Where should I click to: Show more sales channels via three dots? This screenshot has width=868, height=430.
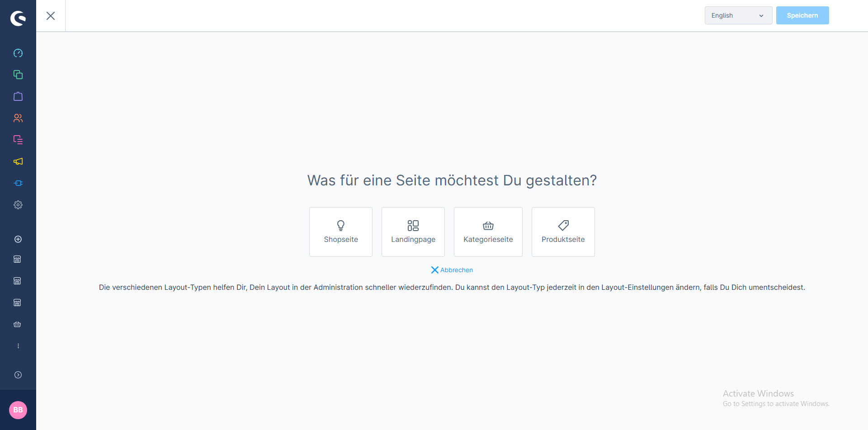tap(18, 346)
